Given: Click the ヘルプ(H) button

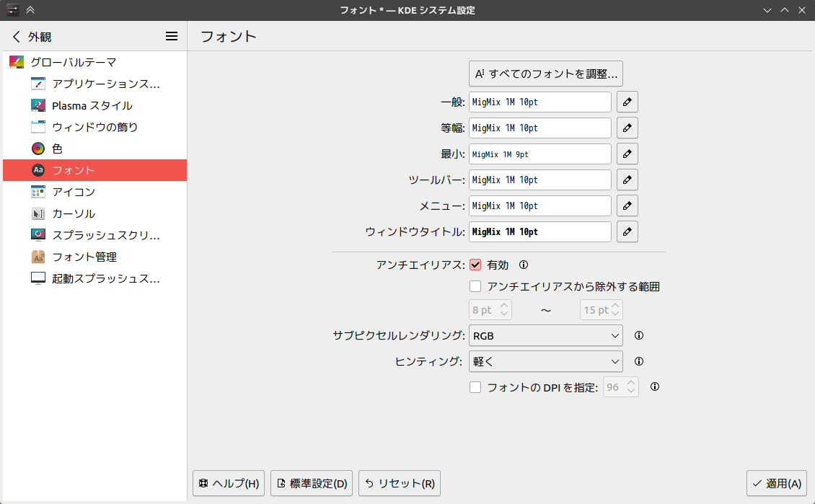Looking at the screenshot, I should [229, 483].
